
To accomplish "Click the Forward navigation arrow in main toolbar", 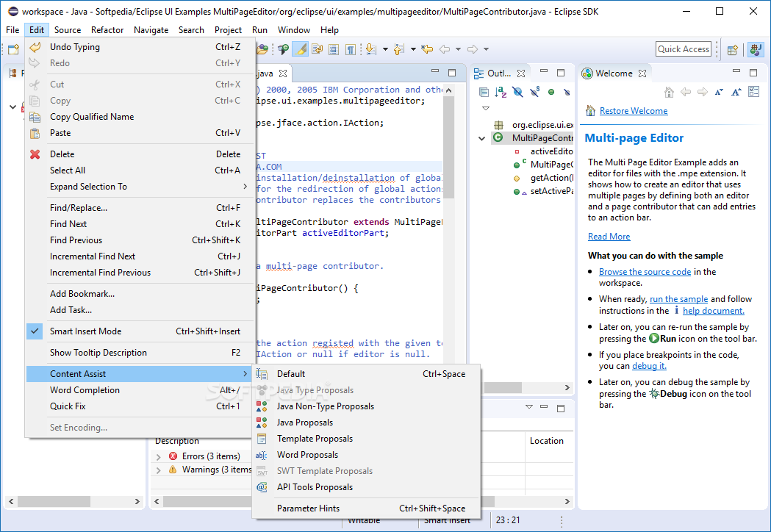I will (x=473, y=49).
